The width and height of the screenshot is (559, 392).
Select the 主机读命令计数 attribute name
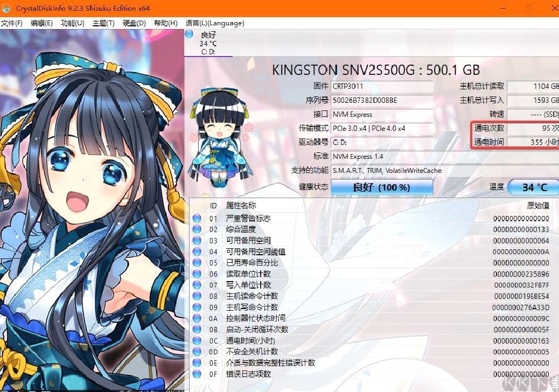coord(252,296)
